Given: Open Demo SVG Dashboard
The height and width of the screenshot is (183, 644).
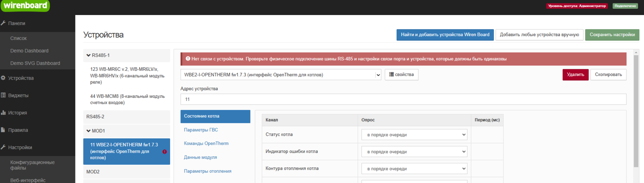Looking at the screenshot, I should coord(35,63).
